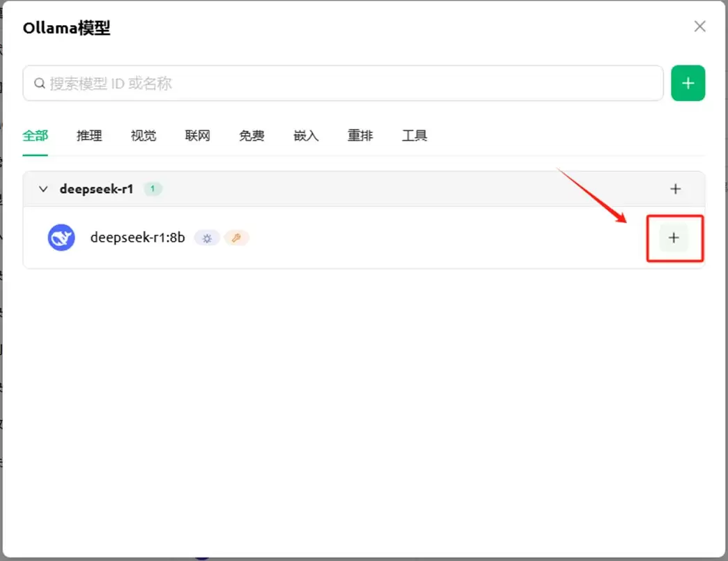Select the 工具 tab
Image resolution: width=728 pixels, height=561 pixels.
(414, 136)
